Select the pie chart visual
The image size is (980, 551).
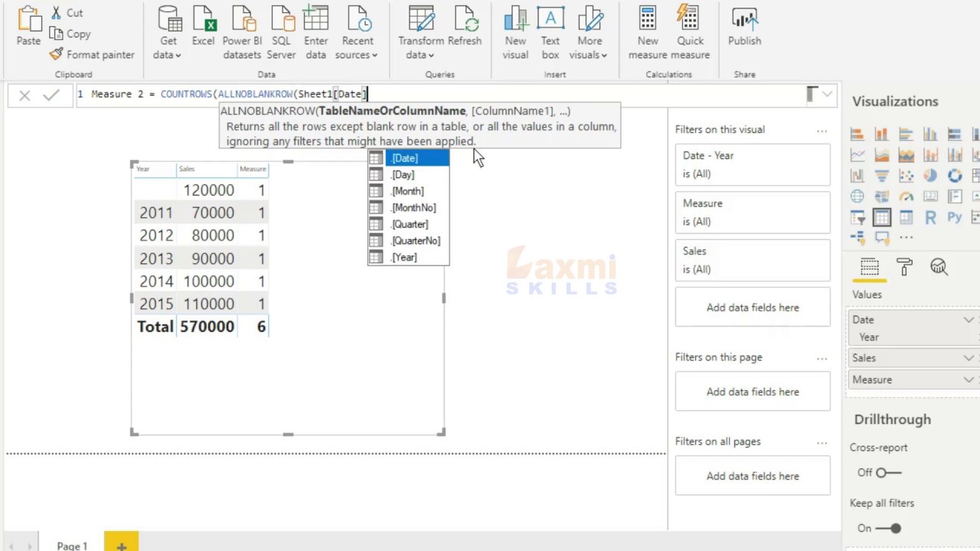point(930,176)
